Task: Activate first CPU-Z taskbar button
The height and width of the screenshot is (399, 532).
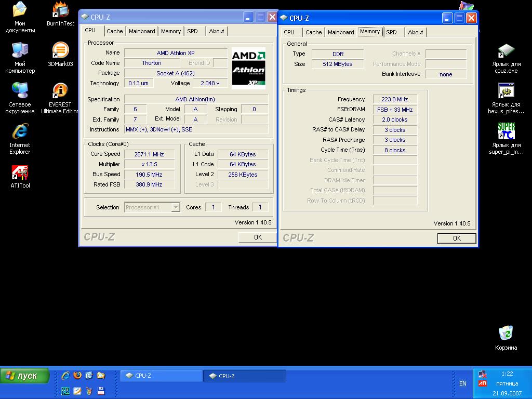Action: coord(162,376)
